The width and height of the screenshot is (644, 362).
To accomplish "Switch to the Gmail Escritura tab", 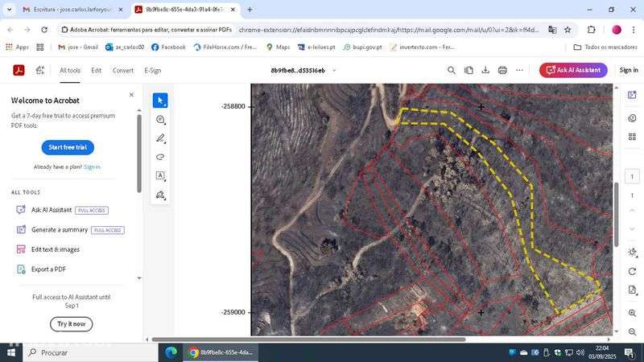I will pos(72,10).
